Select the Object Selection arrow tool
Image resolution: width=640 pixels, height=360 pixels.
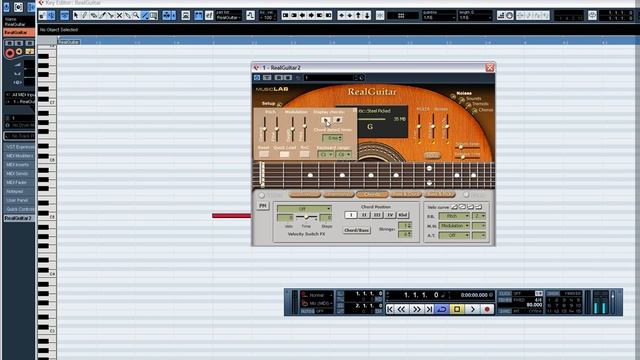76,16
